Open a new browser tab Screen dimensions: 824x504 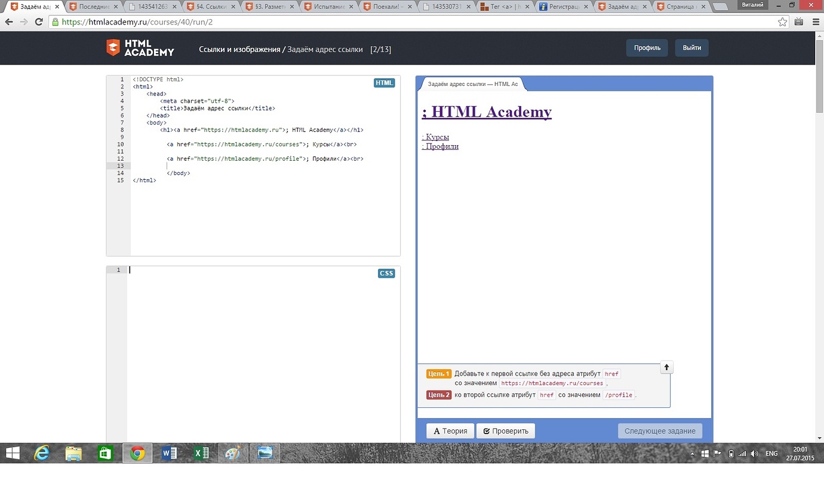[720, 7]
